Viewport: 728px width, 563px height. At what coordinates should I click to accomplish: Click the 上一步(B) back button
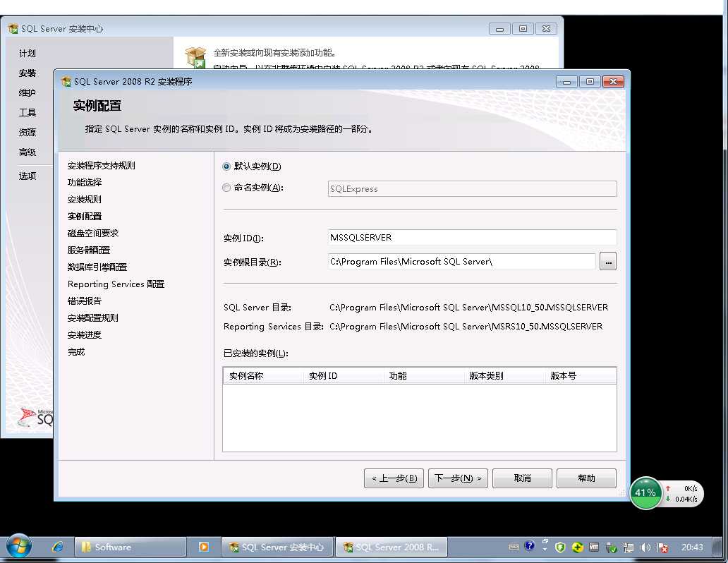coord(394,478)
